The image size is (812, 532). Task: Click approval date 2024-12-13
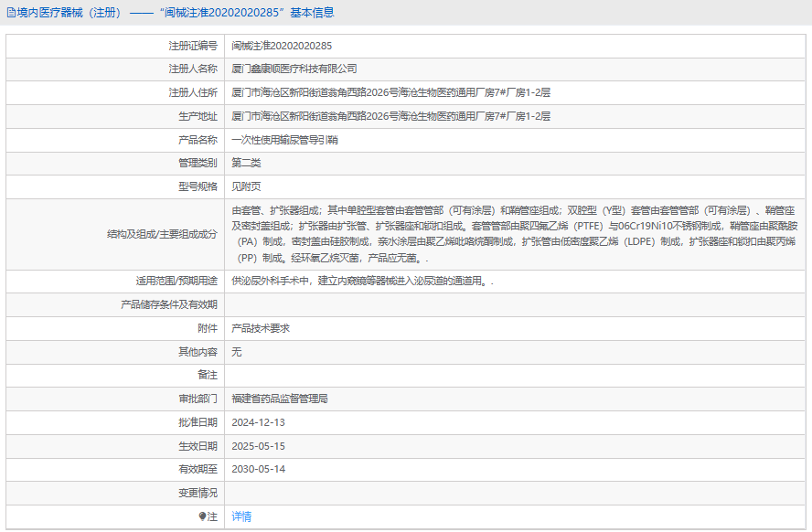click(x=259, y=423)
